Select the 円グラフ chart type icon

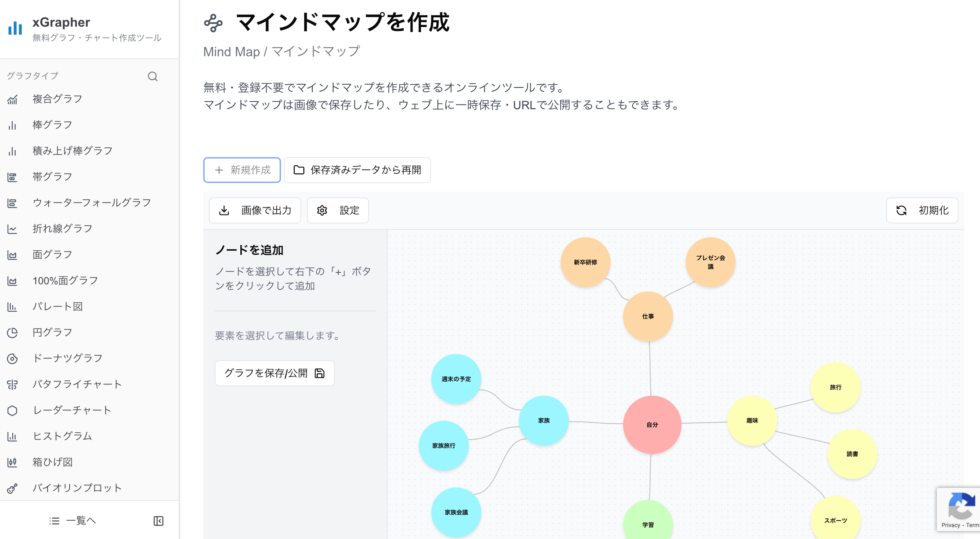point(13,332)
